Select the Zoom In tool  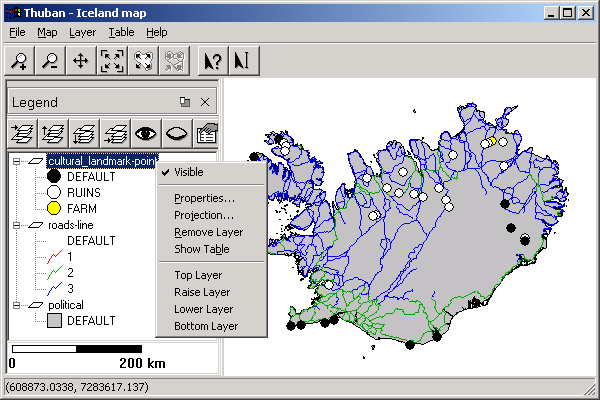click(19, 61)
